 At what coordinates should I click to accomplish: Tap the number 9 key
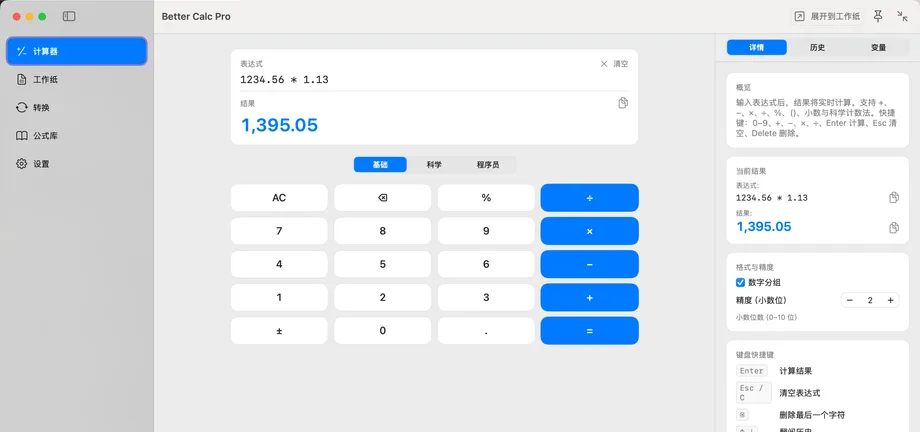(x=486, y=231)
